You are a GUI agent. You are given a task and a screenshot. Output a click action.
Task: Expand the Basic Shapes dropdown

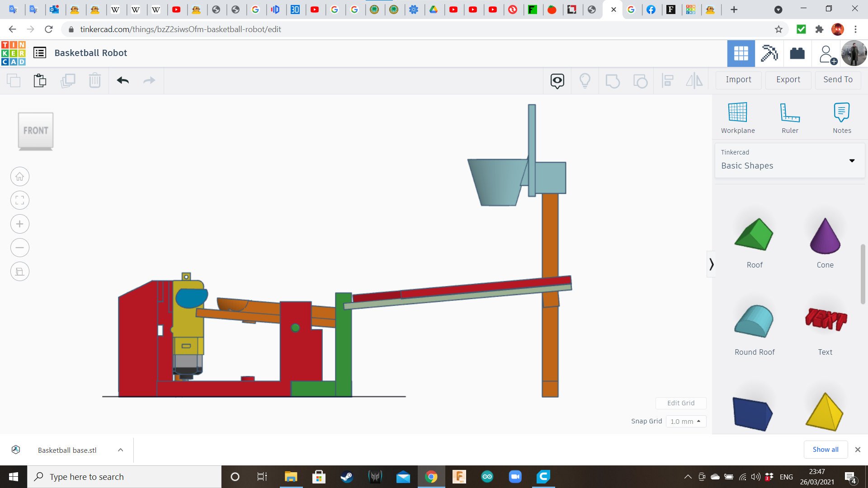click(x=852, y=161)
